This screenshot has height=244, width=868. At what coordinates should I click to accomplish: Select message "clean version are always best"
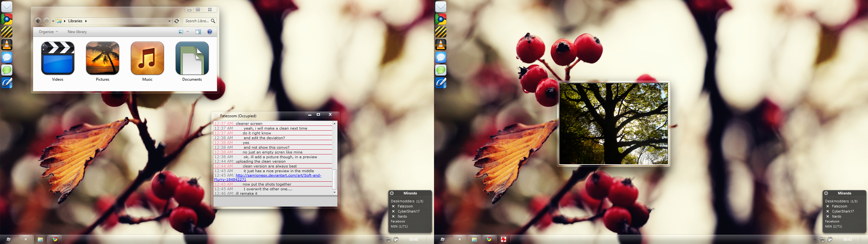(269, 166)
